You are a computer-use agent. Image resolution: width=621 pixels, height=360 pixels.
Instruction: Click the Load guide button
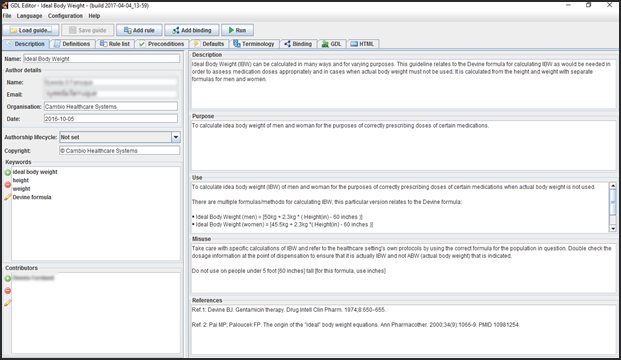coord(31,30)
